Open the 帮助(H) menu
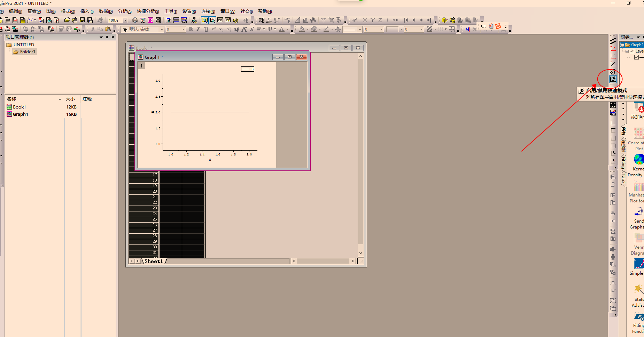This screenshot has width=644, height=337. [x=265, y=11]
